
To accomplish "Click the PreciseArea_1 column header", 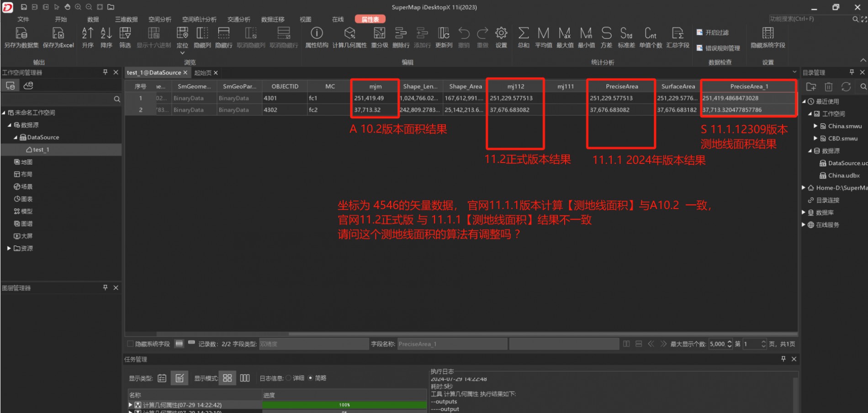I will click(749, 86).
